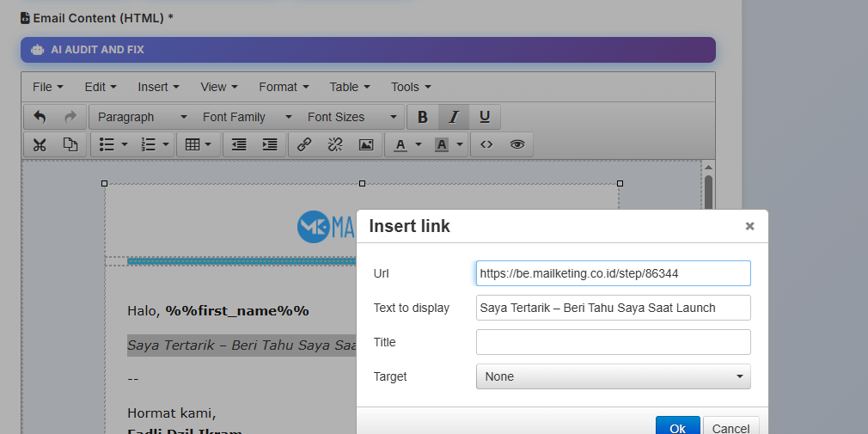Viewport: 868px width, 434px height.
Task: Toggle Italic formatting button
Action: pyautogui.click(x=454, y=117)
